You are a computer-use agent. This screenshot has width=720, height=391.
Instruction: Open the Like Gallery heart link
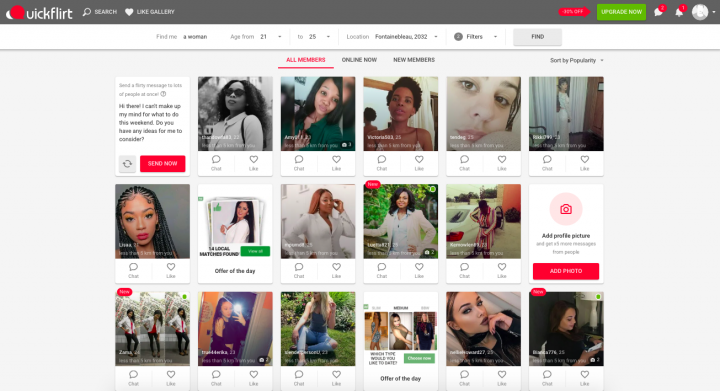click(x=150, y=12)
